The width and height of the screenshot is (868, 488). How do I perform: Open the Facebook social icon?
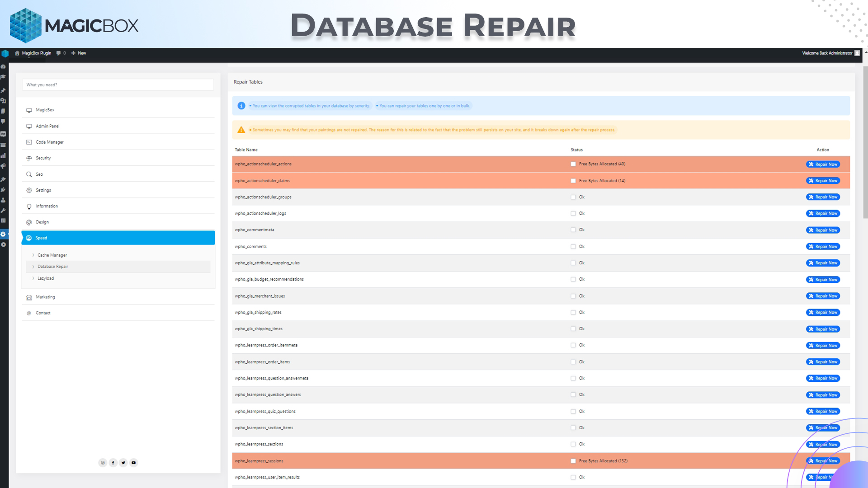113,463
